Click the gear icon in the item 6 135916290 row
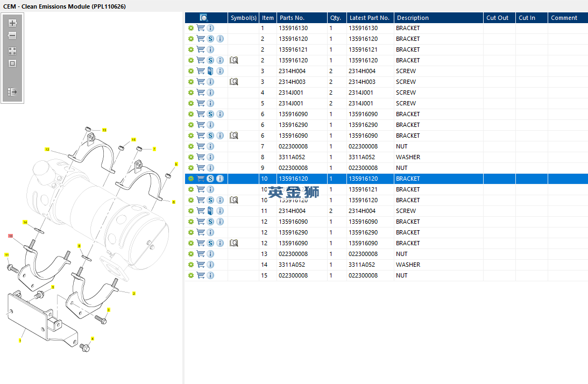 pos(191,125)
